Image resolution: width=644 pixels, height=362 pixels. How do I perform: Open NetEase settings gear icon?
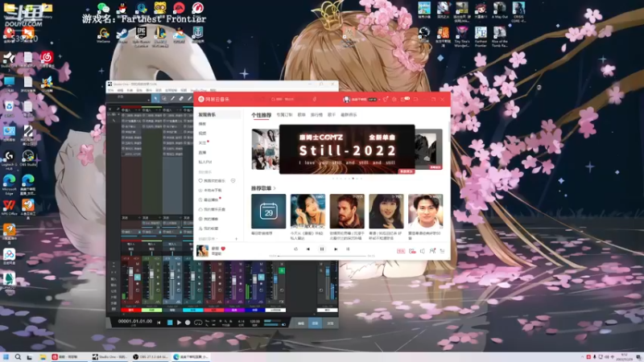pos(394,99)
